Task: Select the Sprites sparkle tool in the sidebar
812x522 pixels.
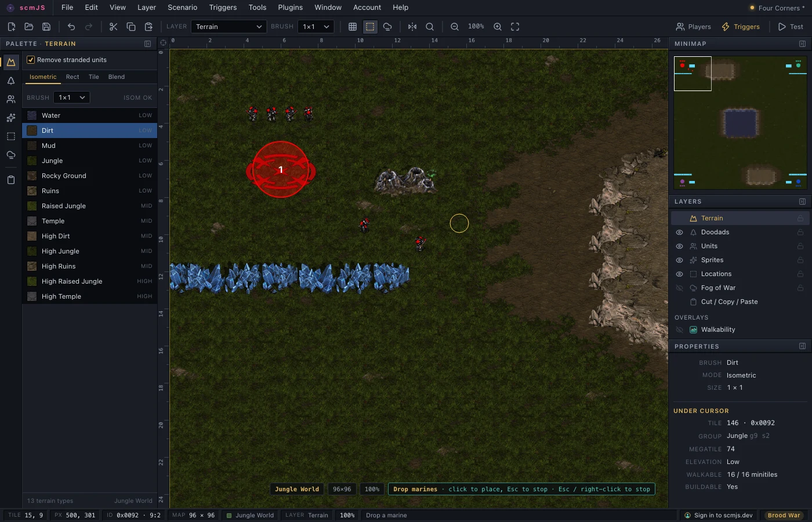Action: [11, 118]
